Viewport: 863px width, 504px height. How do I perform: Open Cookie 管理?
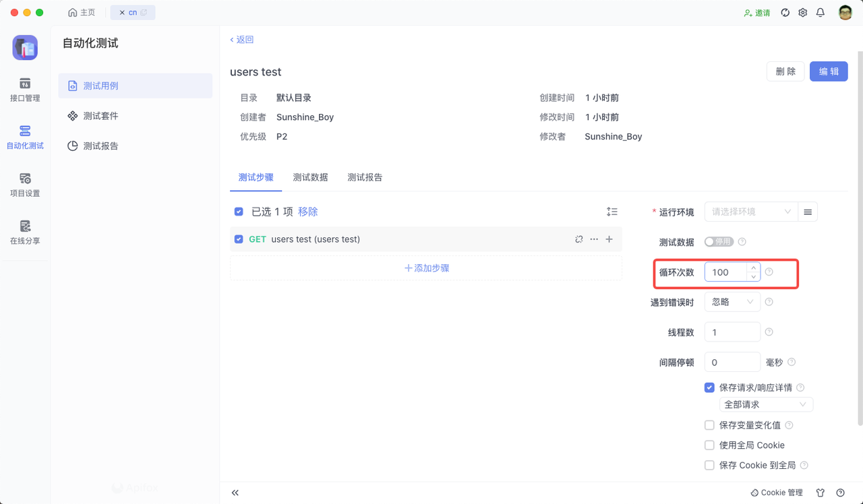coord(777,493)
